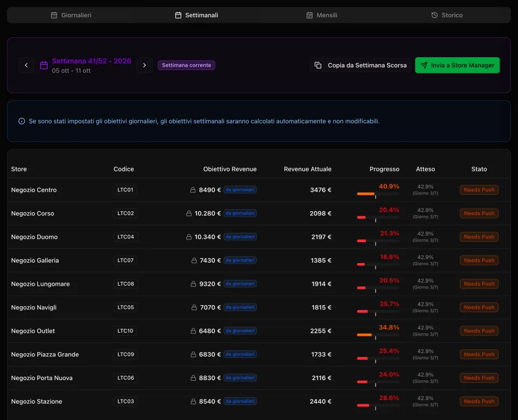Click the copy icon in Copia da Settimana Scorsa
This screenshot has width=518, height=420.
pos(318,65)
